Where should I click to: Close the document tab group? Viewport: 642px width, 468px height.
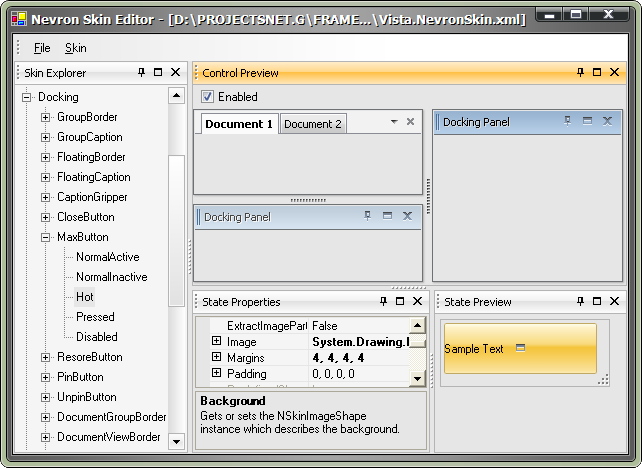click(x=410, y=122)
